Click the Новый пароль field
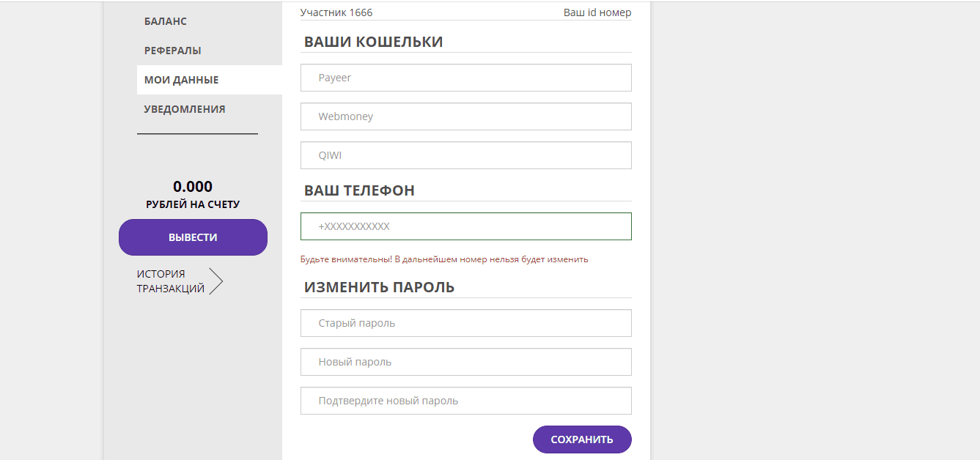 point(466,361)
